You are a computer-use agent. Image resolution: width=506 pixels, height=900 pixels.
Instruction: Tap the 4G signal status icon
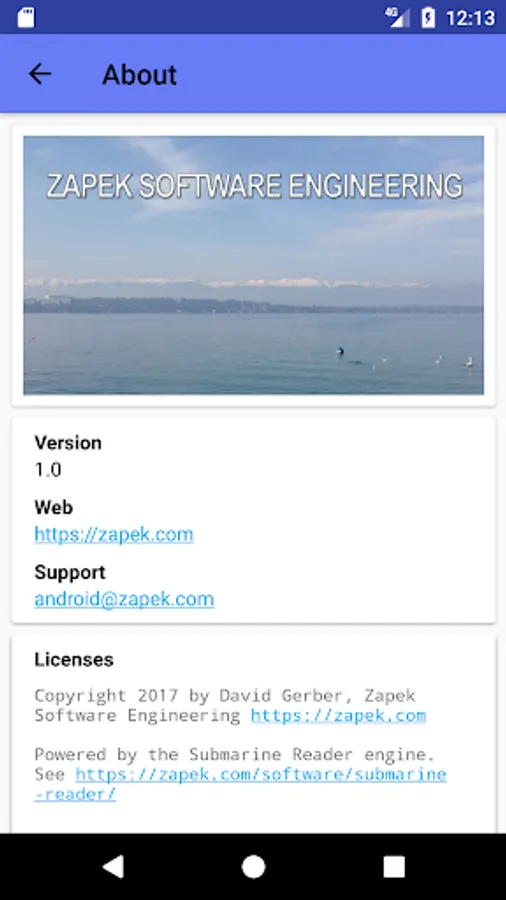398,17
